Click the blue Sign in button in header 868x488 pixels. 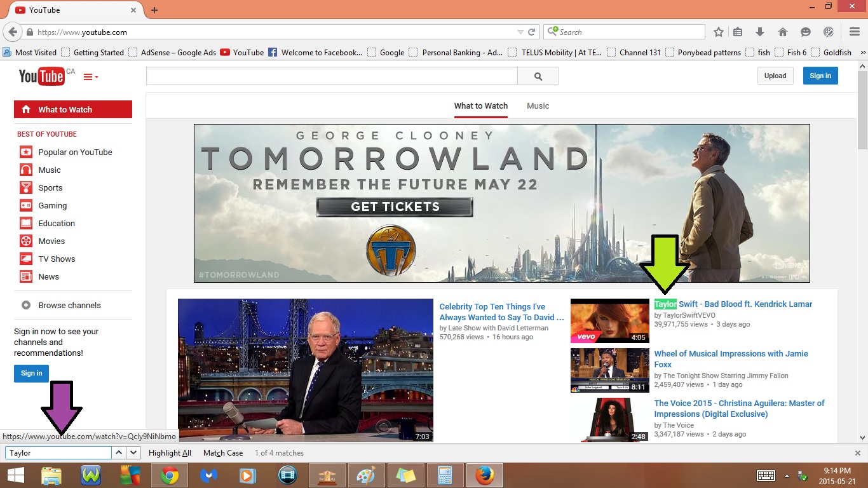[x=820, y=76]
